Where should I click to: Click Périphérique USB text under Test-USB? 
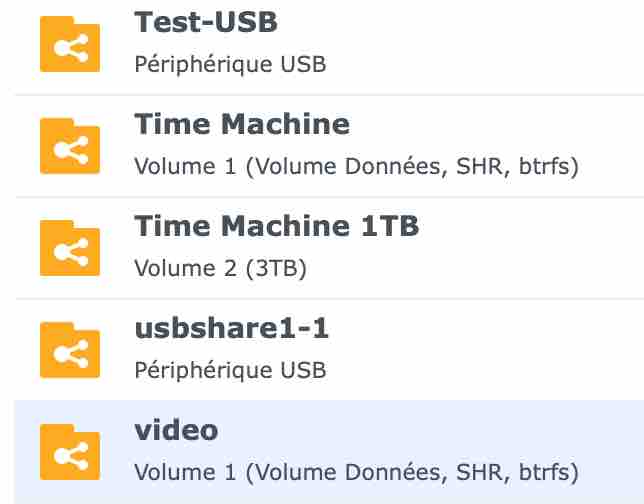pyautogui.click(x=230, y=64)
